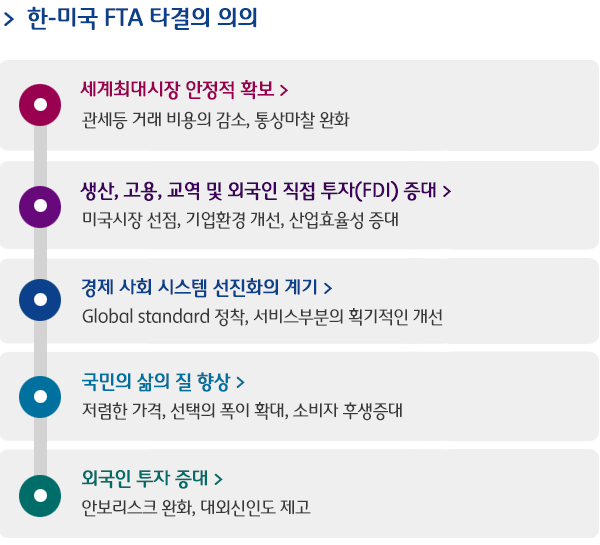Viewport: 600px width, 545px height.
Task: Open 경제 사회 시스템 선진화의 계기 link
Action: (198, 287)
